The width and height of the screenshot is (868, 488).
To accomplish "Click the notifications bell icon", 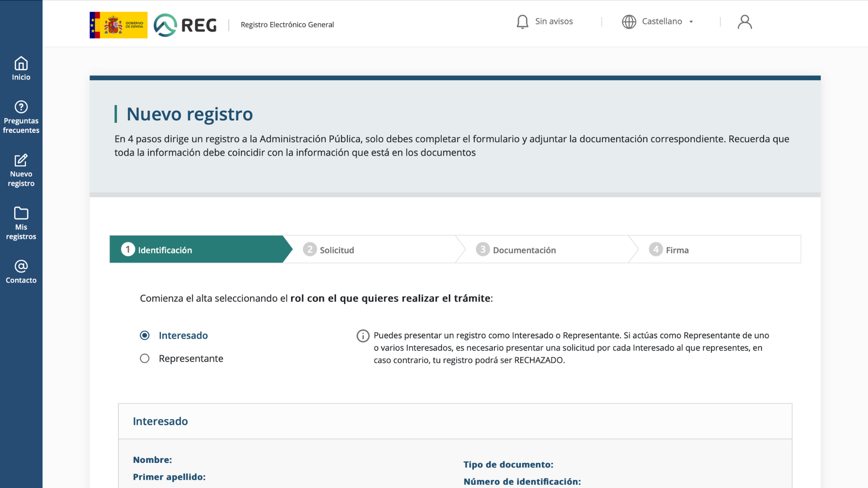I will point(523,22).
